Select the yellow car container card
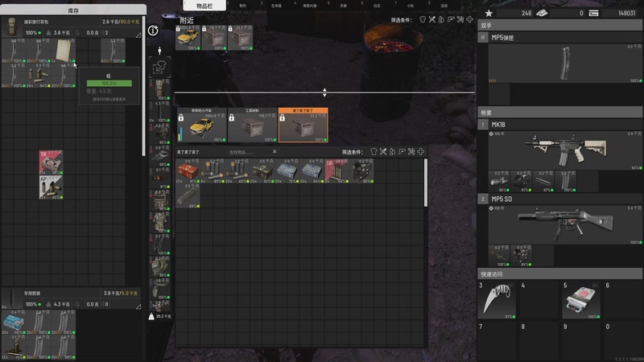The width and height of the screenshot is (644, 362). [x=202, y=125]
